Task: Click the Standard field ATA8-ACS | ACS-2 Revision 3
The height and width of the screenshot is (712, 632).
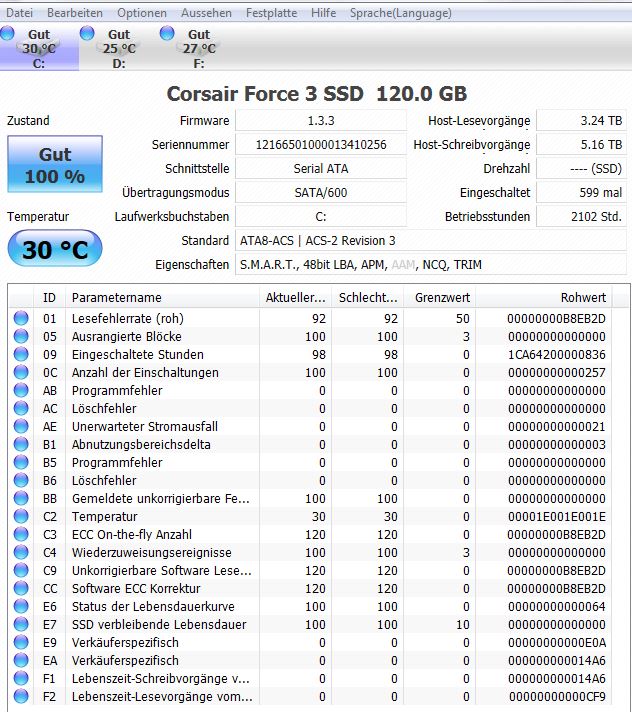Action: [x=431, y=241]
